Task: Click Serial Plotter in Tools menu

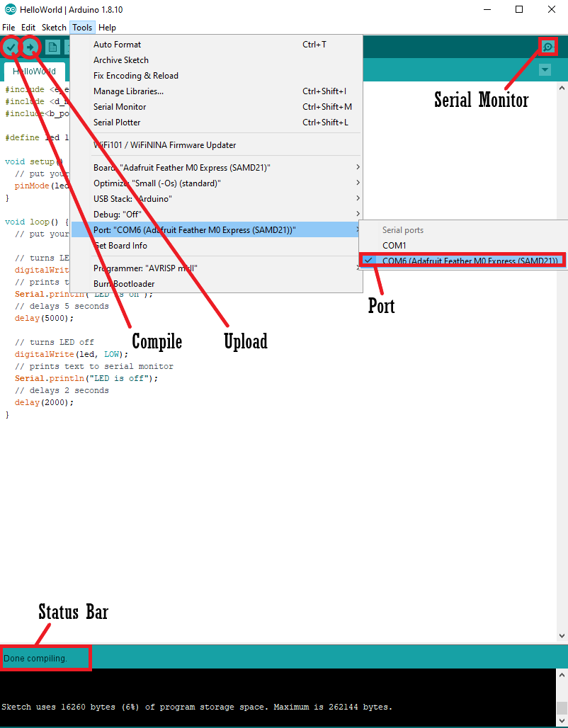Action: click(x=117, y=123)
